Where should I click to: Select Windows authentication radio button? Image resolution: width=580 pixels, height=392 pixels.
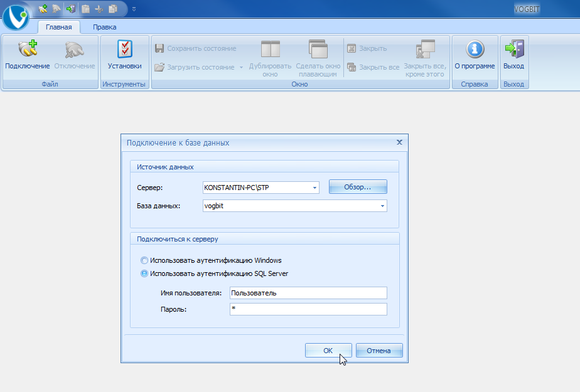(x=144, y=260)
